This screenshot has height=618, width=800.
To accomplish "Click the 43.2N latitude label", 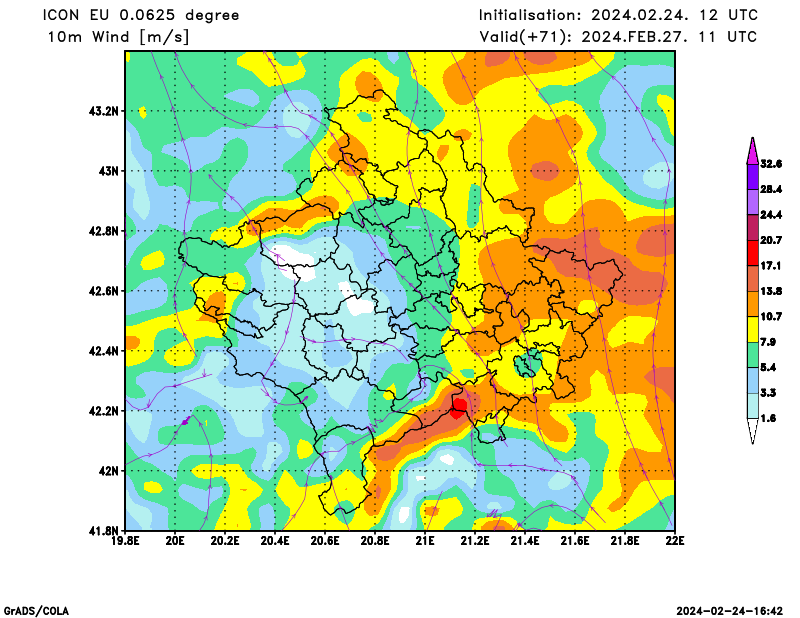I will point(104,111).
